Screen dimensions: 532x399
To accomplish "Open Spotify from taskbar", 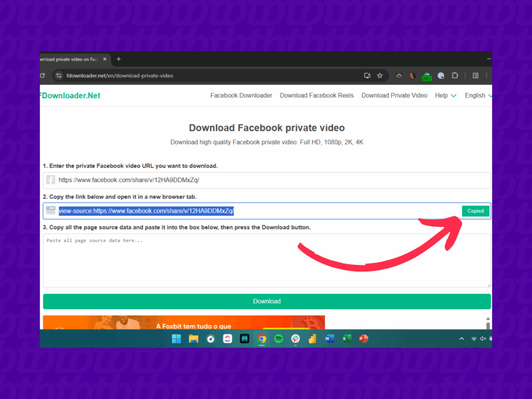I will 279,339.
